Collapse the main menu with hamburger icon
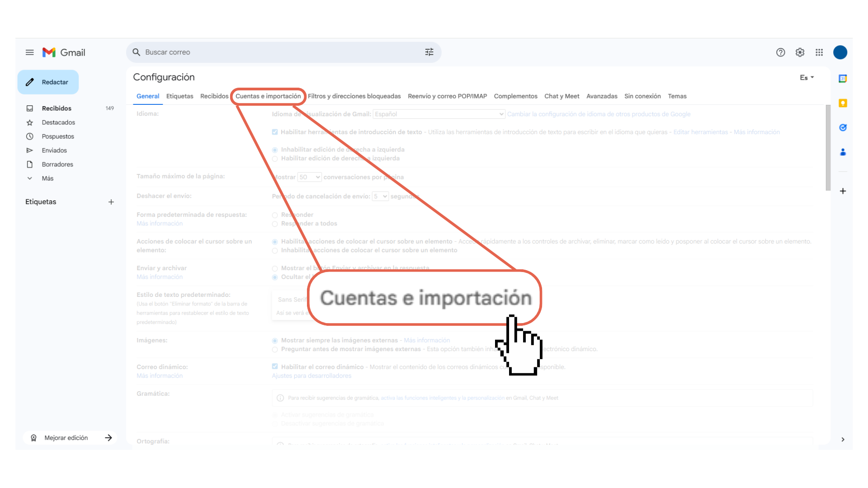This screenshot has height=488, width=868. point(29,52)
